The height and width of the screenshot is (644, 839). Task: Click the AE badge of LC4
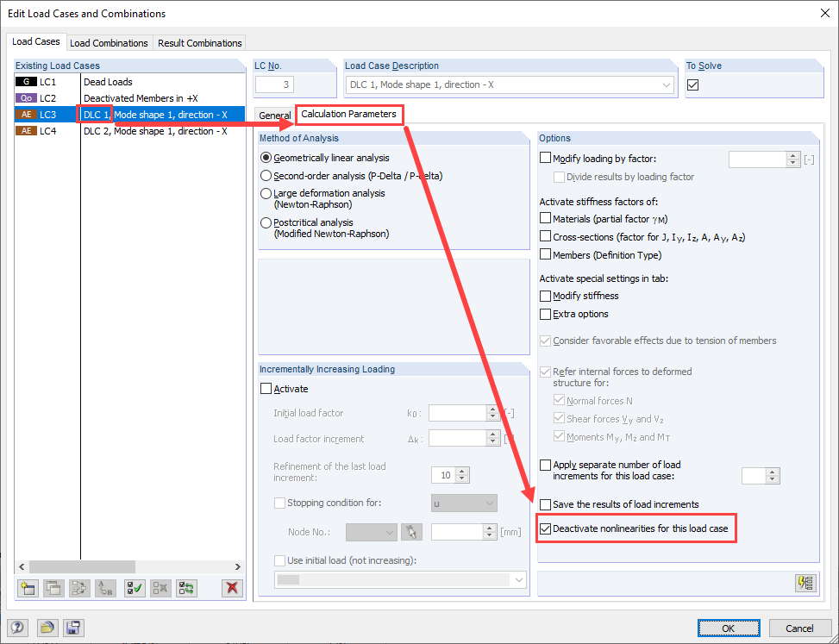26,131
